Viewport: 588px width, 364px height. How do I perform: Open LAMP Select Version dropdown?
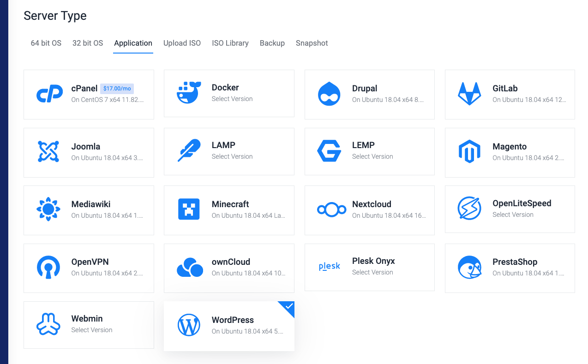coord(232,156)
